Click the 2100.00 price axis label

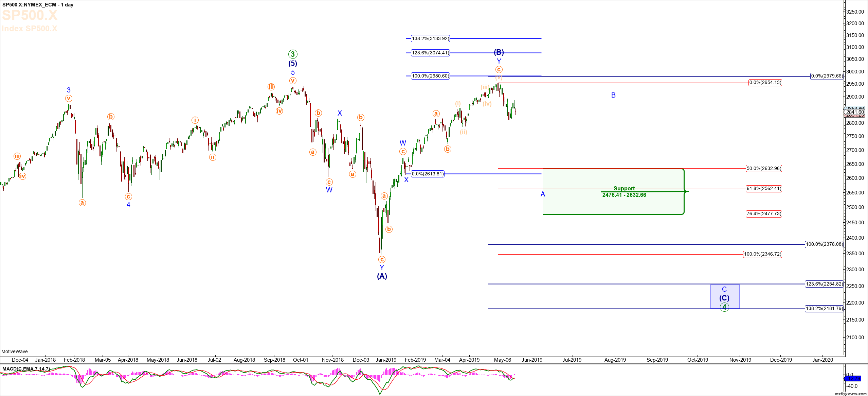click(855, 337)
